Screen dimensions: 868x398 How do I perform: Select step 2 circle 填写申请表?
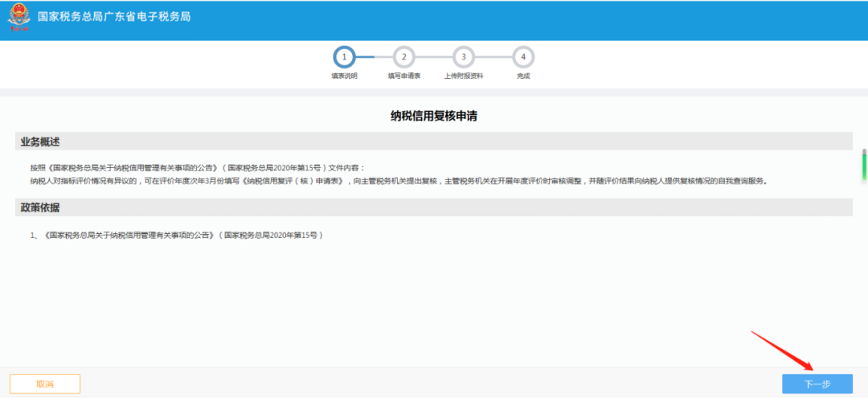click(x=404, y=57)
